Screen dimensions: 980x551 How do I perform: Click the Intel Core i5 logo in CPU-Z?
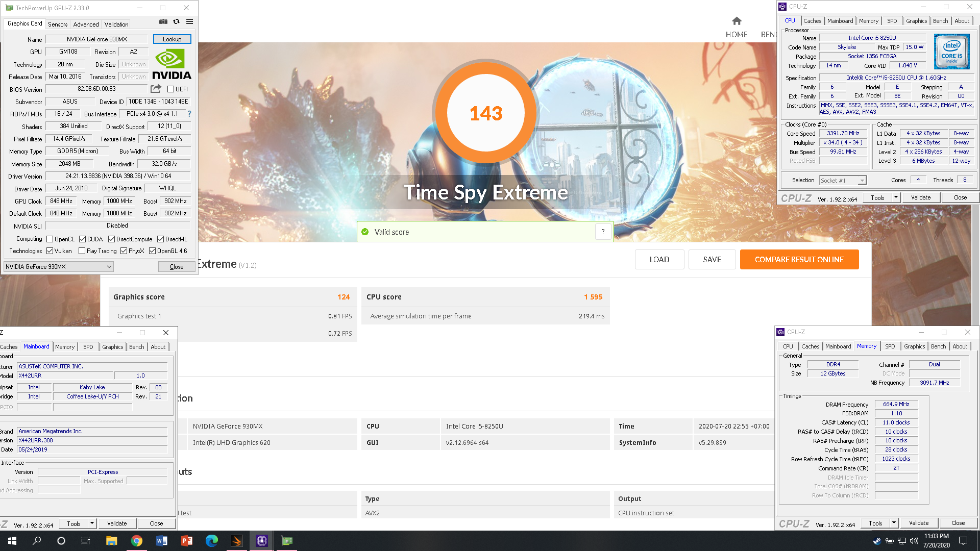tap(952, 52)
